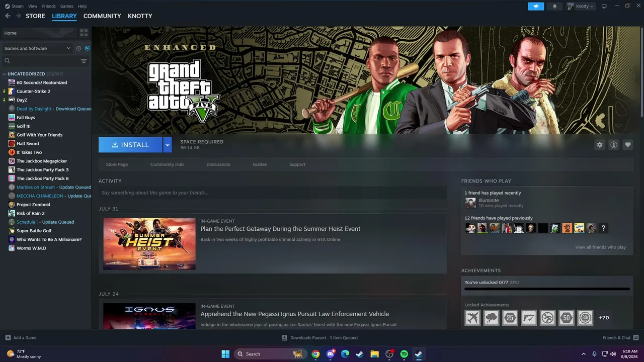Viewport: 644px width, 362px height.
Task: Open Google Chrome from the taskbar
Action: (x=315, y=354)
